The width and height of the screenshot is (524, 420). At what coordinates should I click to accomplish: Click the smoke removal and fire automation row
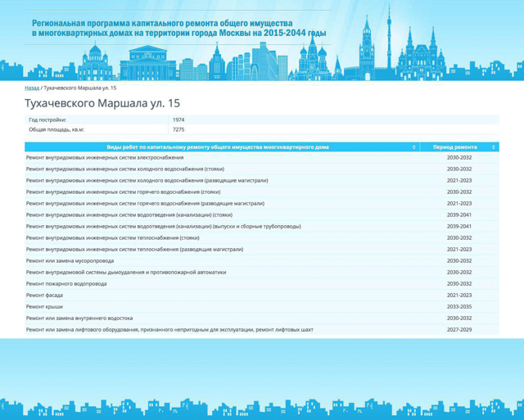coord(126,272)
